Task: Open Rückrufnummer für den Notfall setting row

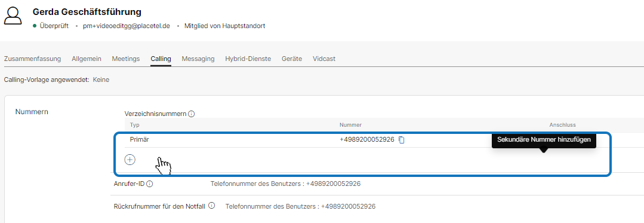Action: [378, 206]
